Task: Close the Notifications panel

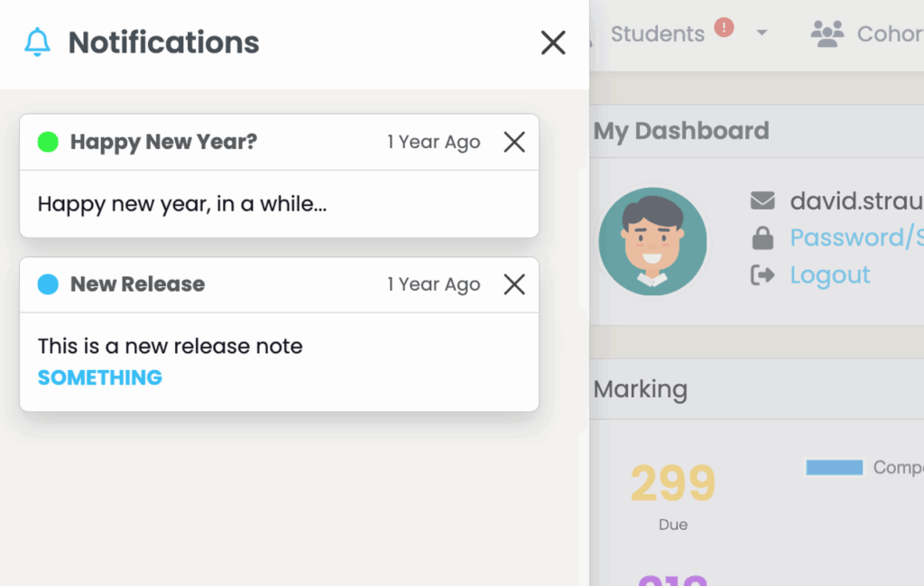Action: tap(552, 42)
